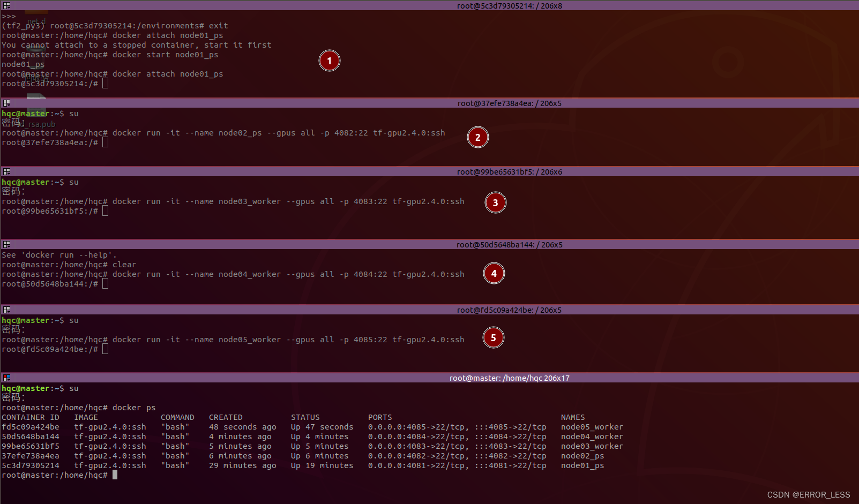Click ports entry 0.0.0.0:4083->22/tcp
Image resolution: width=859 pixels, height=504 pixels.
[x=419, y=446]
